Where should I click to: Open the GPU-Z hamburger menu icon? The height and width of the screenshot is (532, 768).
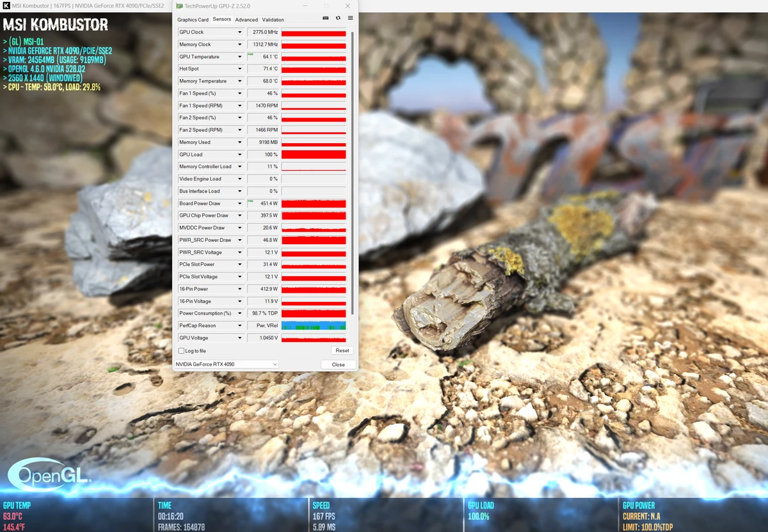pyautogui.click(x=350, y=19)
